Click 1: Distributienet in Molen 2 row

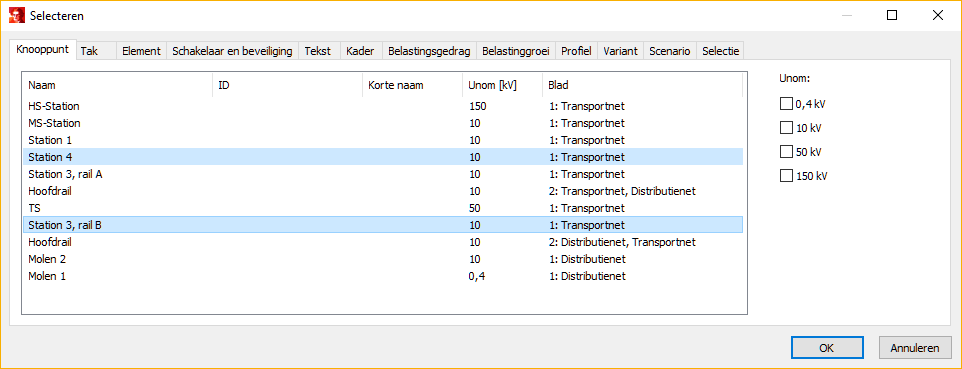(587, 259)
